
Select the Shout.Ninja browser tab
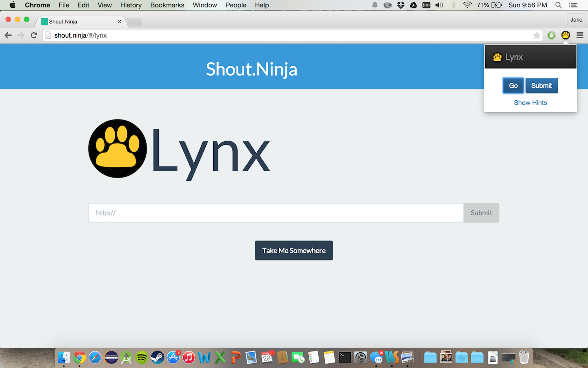coord(78,21)
